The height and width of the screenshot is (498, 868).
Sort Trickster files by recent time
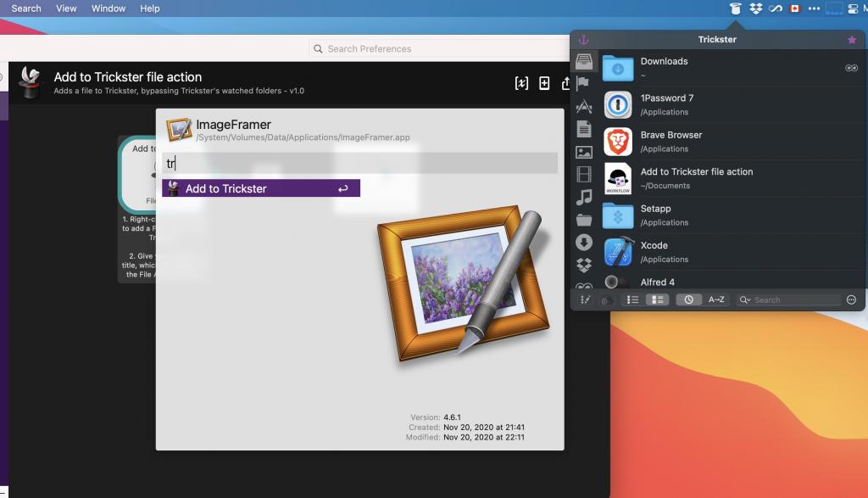[x=688, y=299]
